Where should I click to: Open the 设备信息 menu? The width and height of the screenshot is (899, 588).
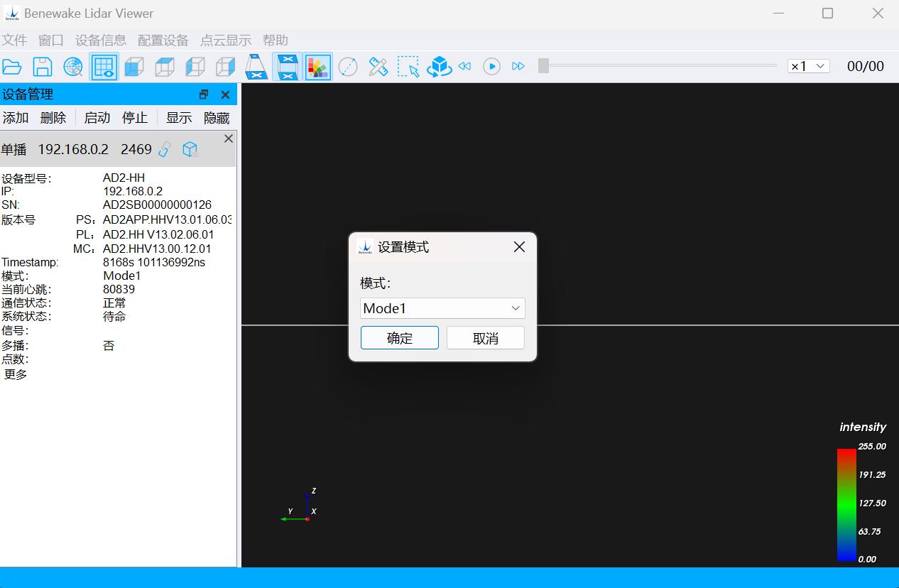101,40
